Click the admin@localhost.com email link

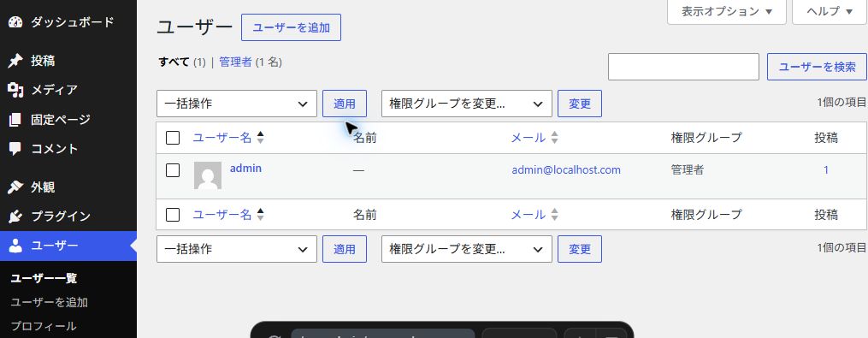pos(566,170)
